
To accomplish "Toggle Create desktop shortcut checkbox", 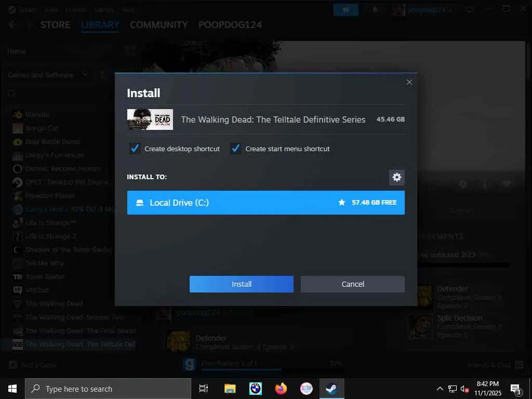I will [135, 149].
